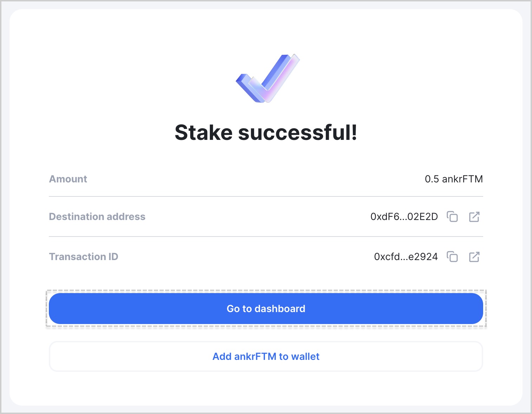This screenshot has height=414, width=532.
Task: Click the divider line under Amount row
Action: (x=266, y=196)
